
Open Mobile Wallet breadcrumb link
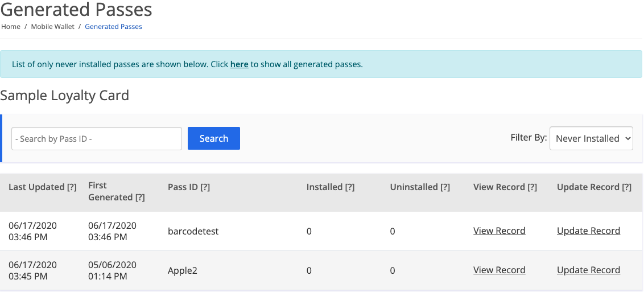click(x=52, y=27)
